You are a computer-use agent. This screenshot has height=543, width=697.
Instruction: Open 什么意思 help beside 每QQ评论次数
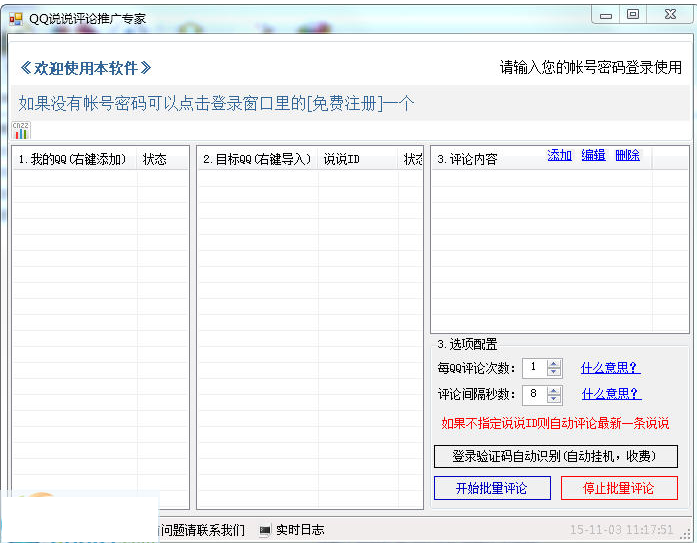(x=610, y=368)
